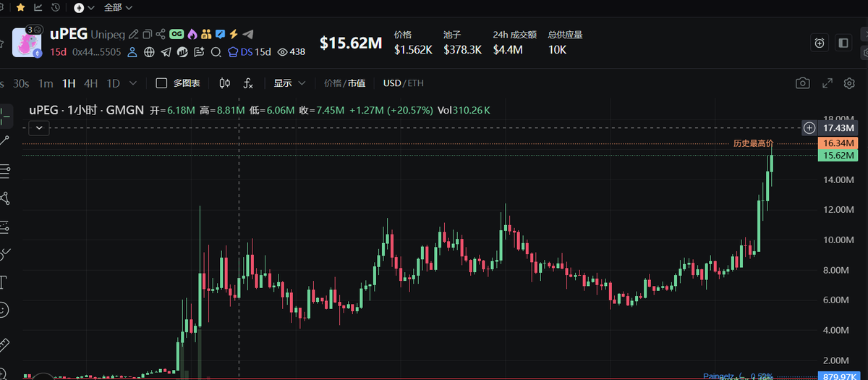The height and width of the screenshot is (380, 868).
Task: Select the emoji sticker drawing tool
Action: tap(4, 310)
